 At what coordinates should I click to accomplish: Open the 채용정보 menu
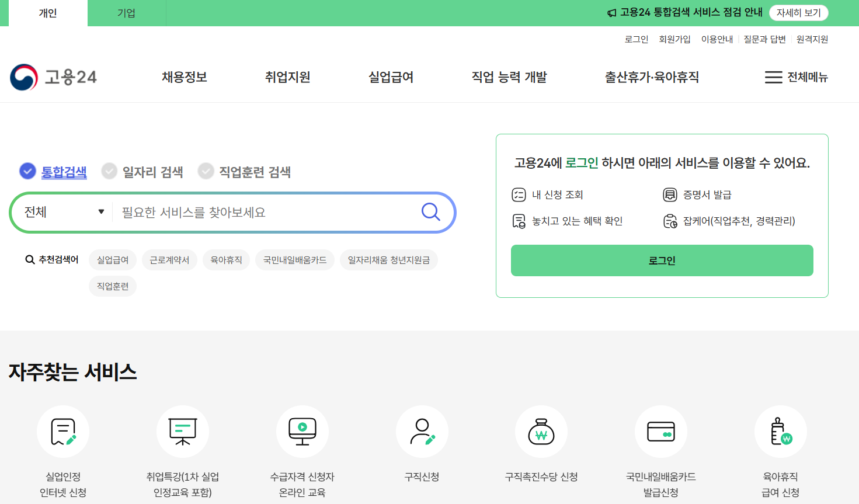pyautogui.click(x=185, y=77)
